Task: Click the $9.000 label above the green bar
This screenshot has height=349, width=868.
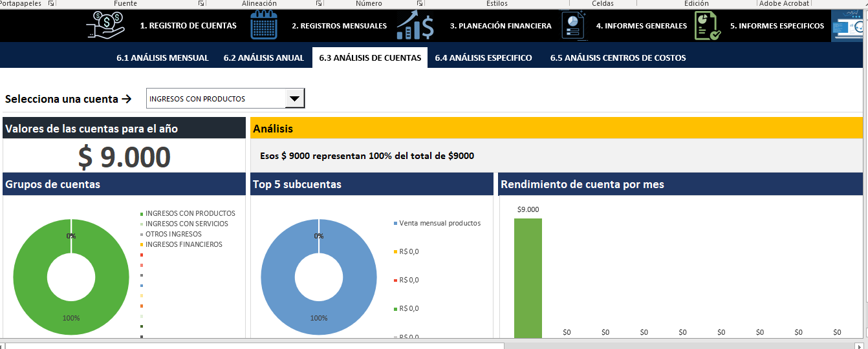Action: pos(528,209)
